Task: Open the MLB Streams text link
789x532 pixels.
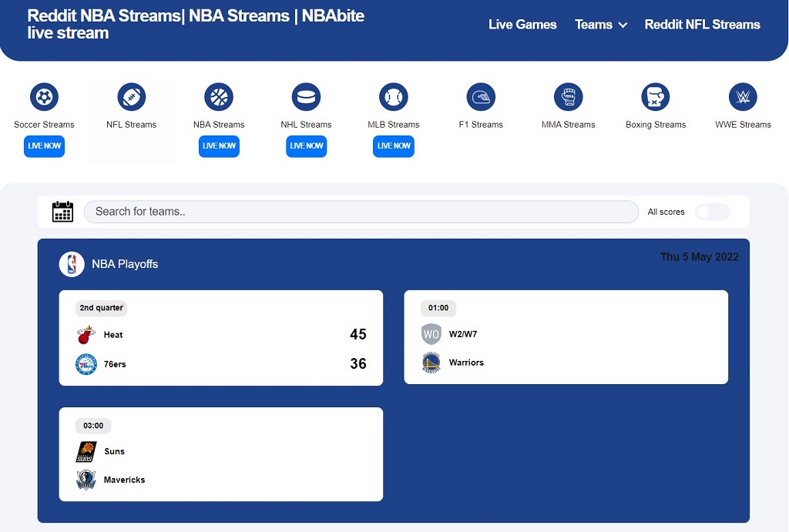Action: (394, 125)
